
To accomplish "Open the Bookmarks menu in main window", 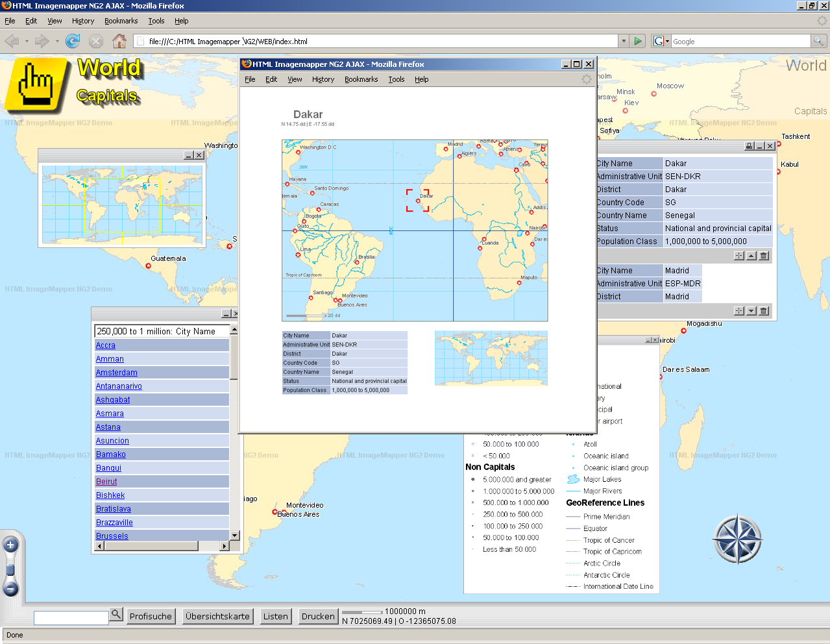I will tap(121, 21).
